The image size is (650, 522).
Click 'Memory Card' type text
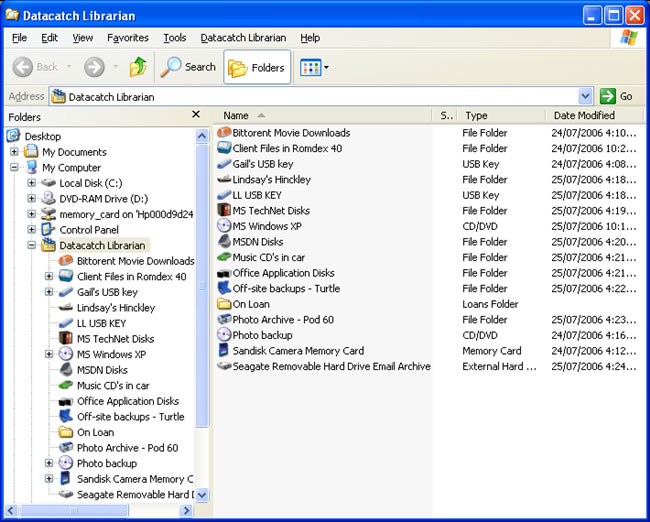pos(492,351)
